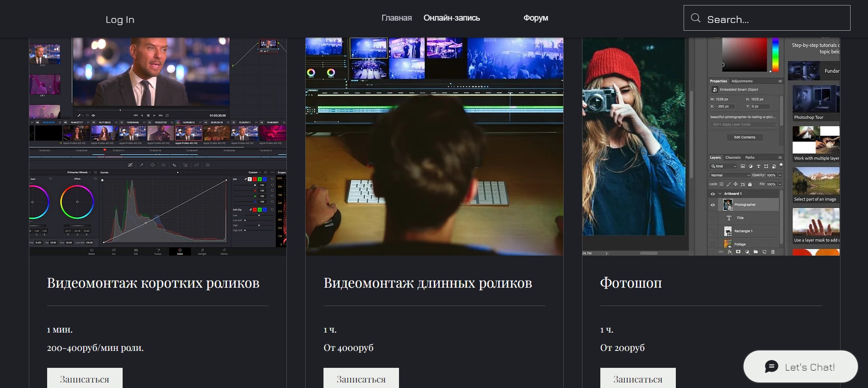Click the "1 мин." duration text

(60, 330)
